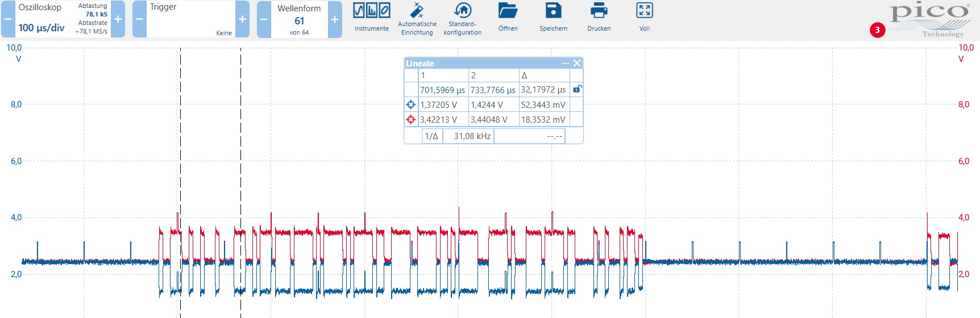The width and height of the screenshot is (980, 318).
Task: Open the Instrumente panel
Action: pos(372,18)
